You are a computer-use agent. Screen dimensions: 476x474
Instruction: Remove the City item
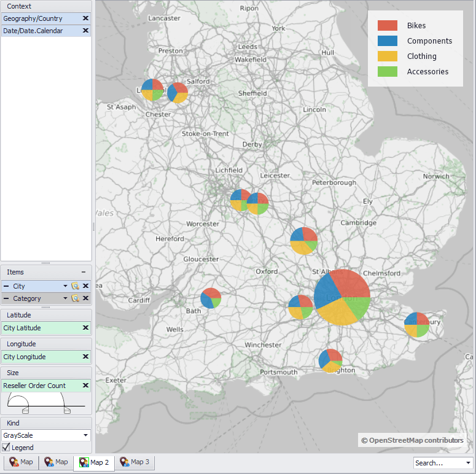tap(85, 286)
